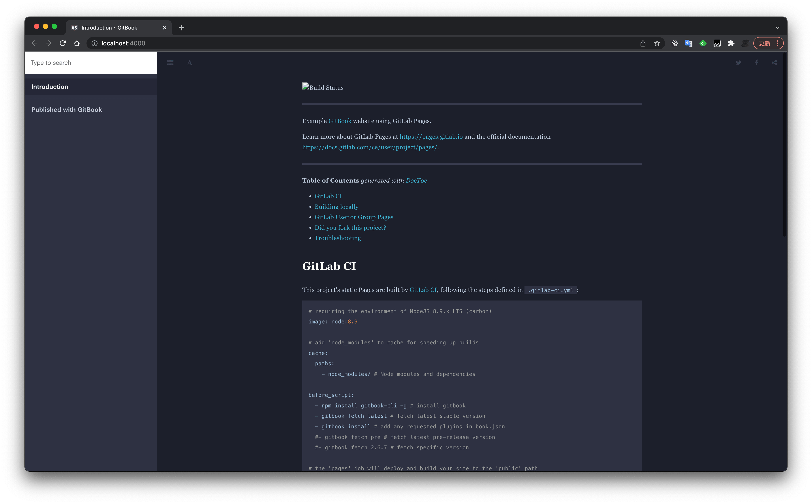Open the font settings menu
Screen dimensions: 812x504
190,62
